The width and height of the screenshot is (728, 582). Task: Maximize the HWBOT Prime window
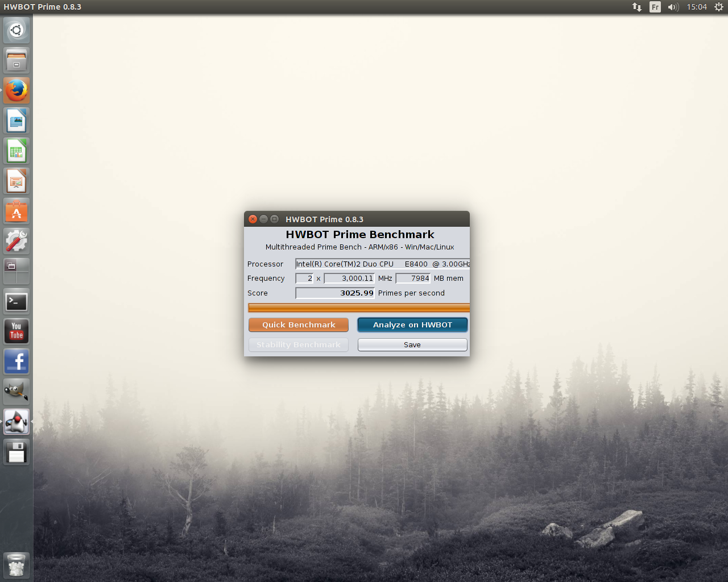tap(274, 219)
